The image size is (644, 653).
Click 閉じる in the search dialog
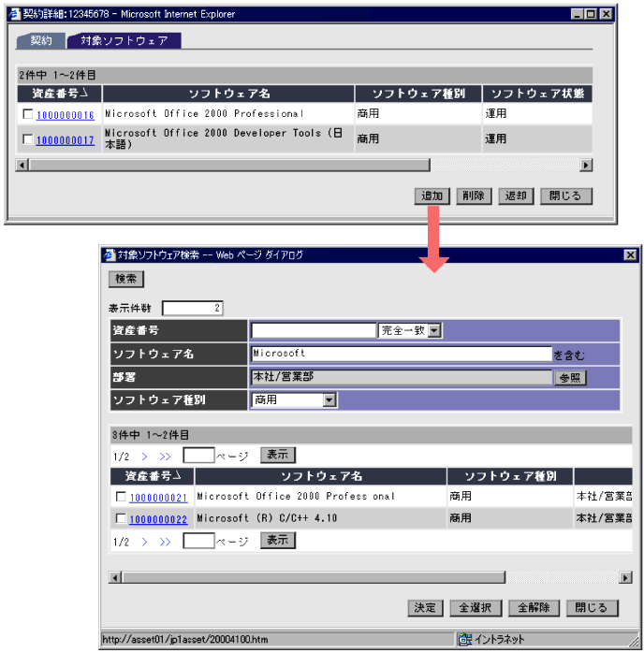pos(592,608)
